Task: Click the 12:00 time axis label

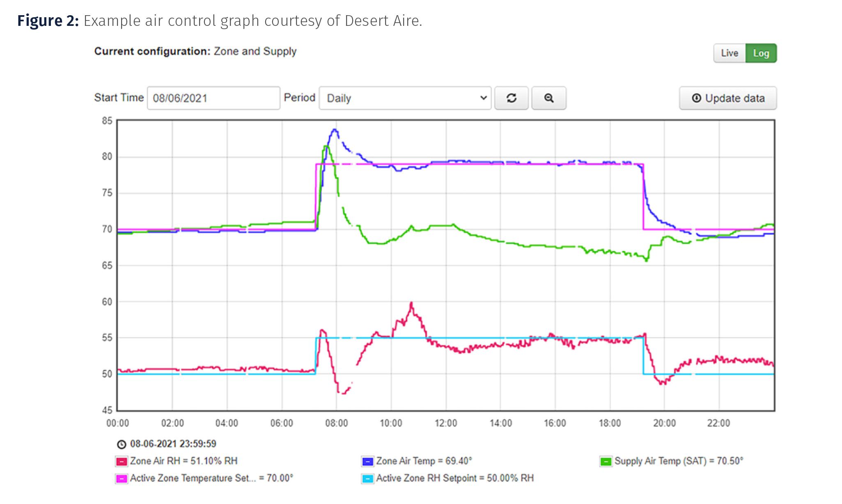Action: [445, 423]
